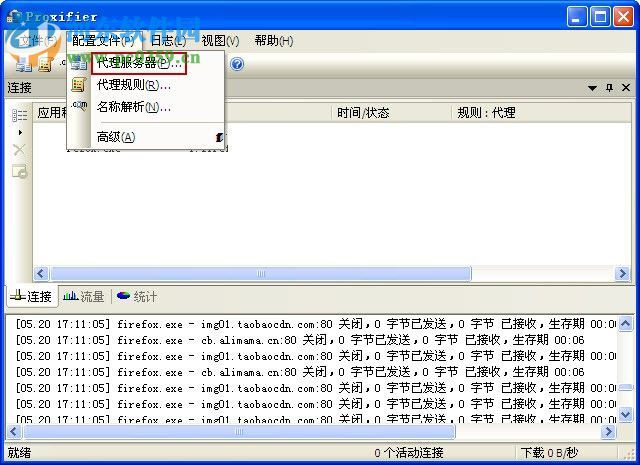Click the proxification rules toolbar icon
Viewport: 640px width, 465px height.
pyautogui.click(x=46, y=65)
